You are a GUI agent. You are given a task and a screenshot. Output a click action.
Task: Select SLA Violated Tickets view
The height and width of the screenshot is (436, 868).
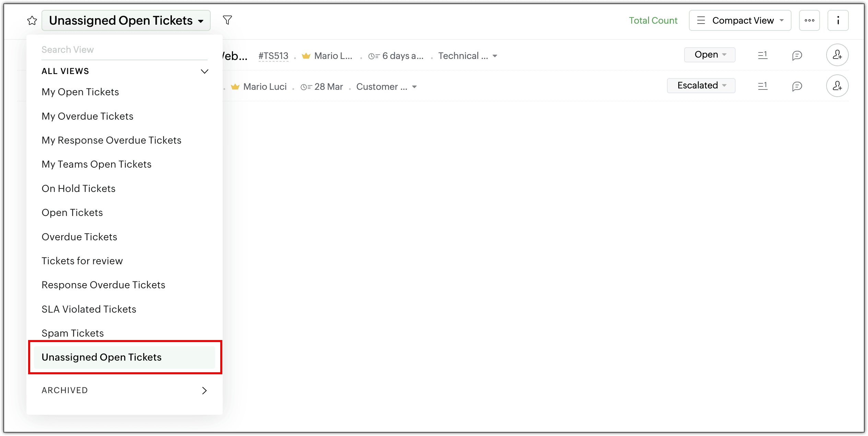point(89,309)
